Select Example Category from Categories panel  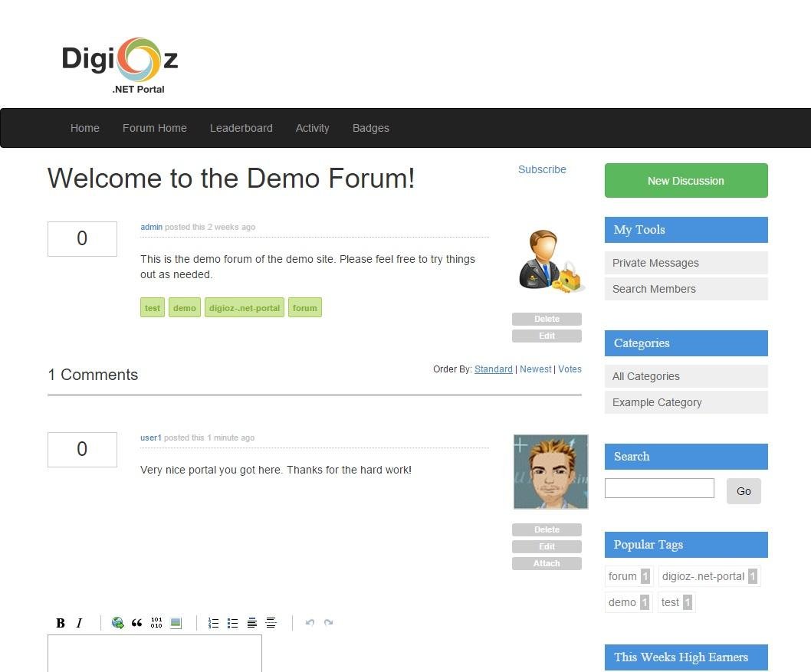point(657,402)
